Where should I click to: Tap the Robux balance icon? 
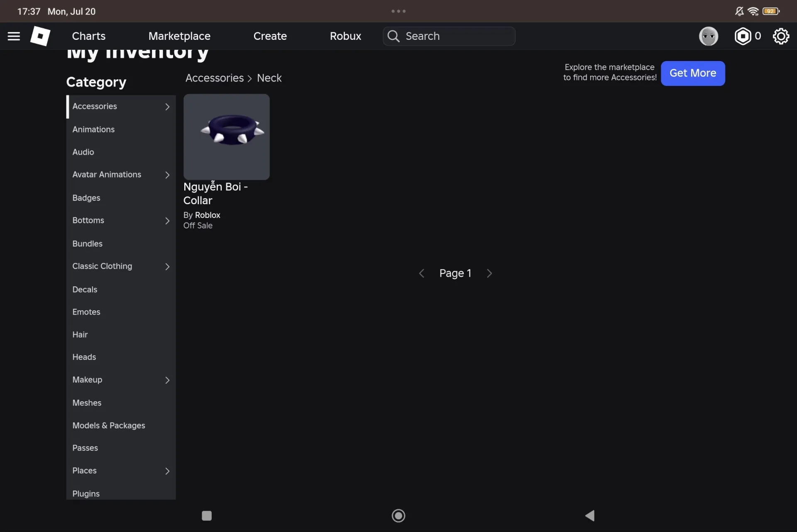(743, 36)
